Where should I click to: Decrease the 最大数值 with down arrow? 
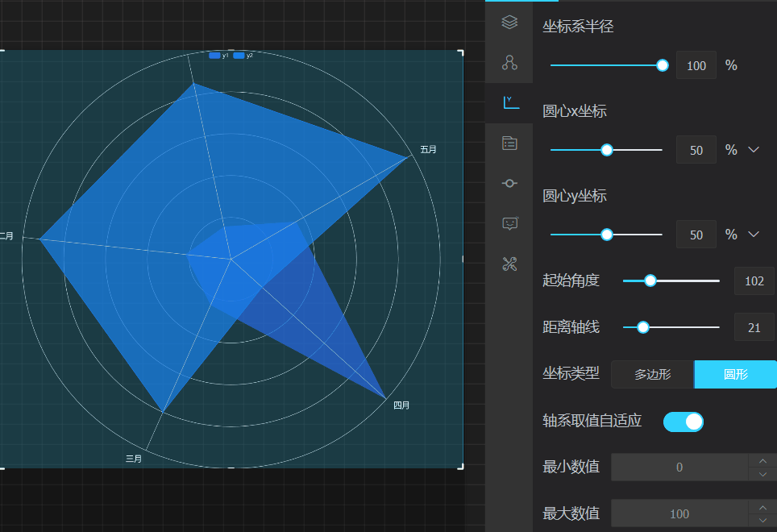coord(762,521)
